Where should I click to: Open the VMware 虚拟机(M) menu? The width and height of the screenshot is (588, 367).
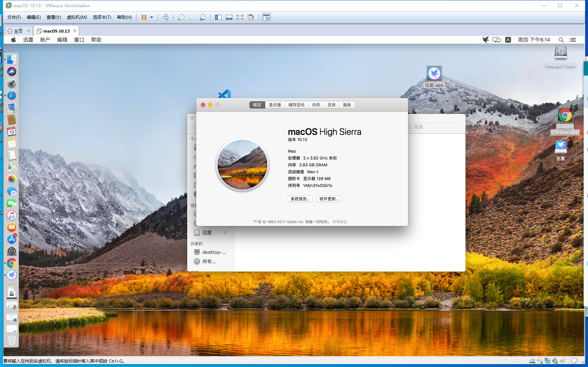pos(77,17)
